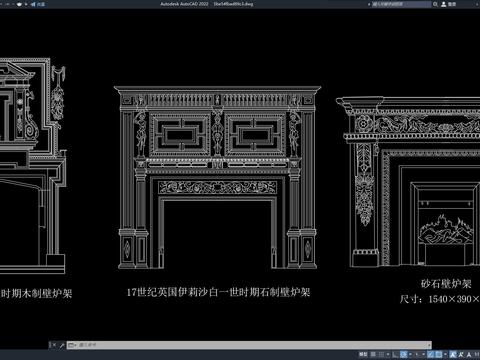Image resolution: width=480 pixels, height=360 pixels.
Task: Click the Share button in the title bar
Action: click(x=38, y=4)
